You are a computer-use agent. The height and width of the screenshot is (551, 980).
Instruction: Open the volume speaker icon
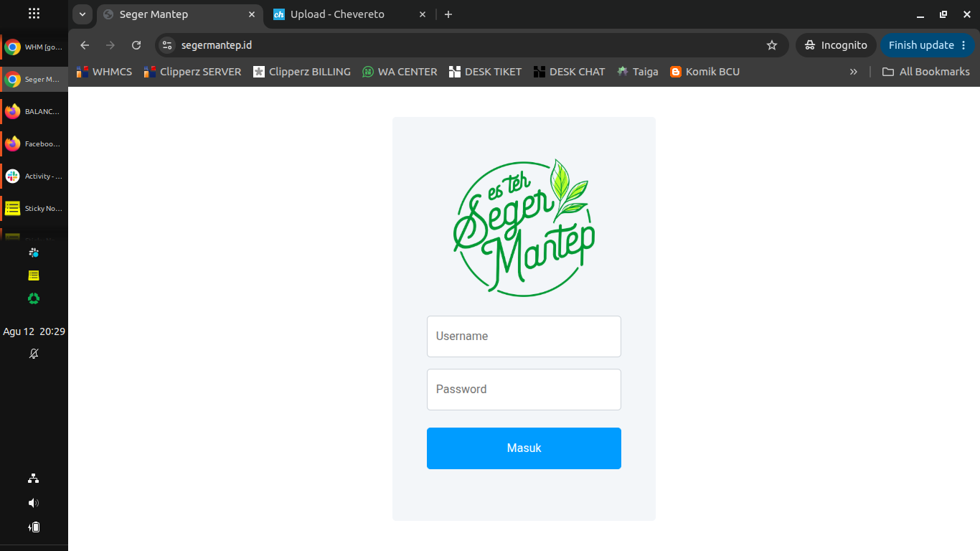click(34, 503)
